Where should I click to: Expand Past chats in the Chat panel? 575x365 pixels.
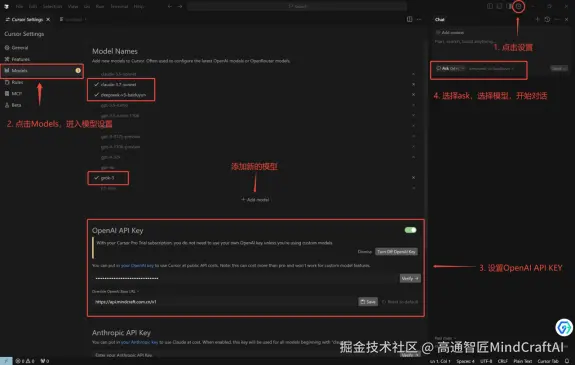[x=445, y=338]
